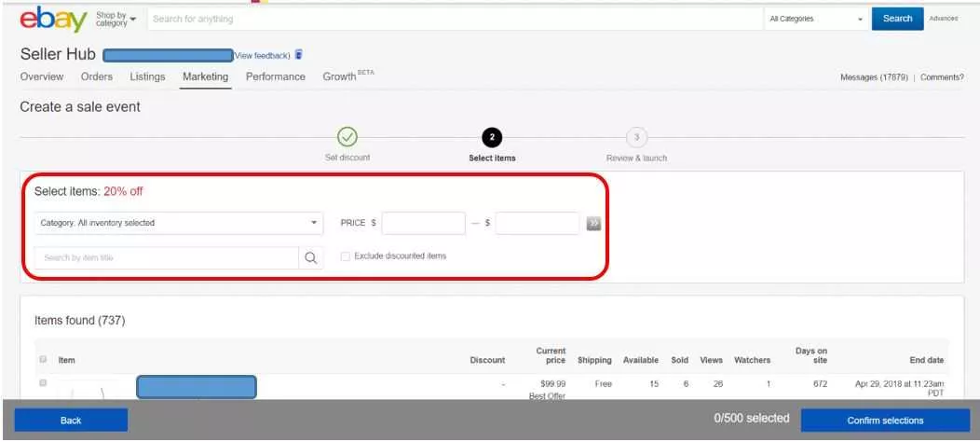
Task: Enable Exclude discounted items checkbox
Action: tap(346, 256)
